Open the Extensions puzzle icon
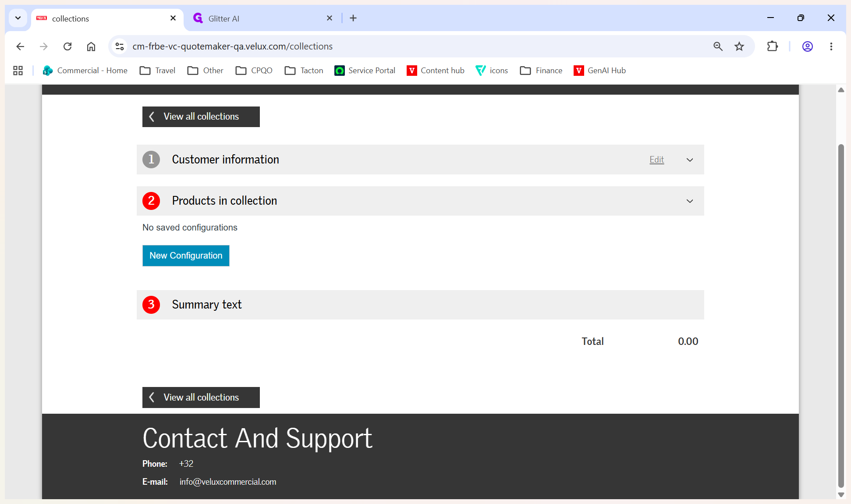This screenshot has height=504, width=851. point(773,46)
